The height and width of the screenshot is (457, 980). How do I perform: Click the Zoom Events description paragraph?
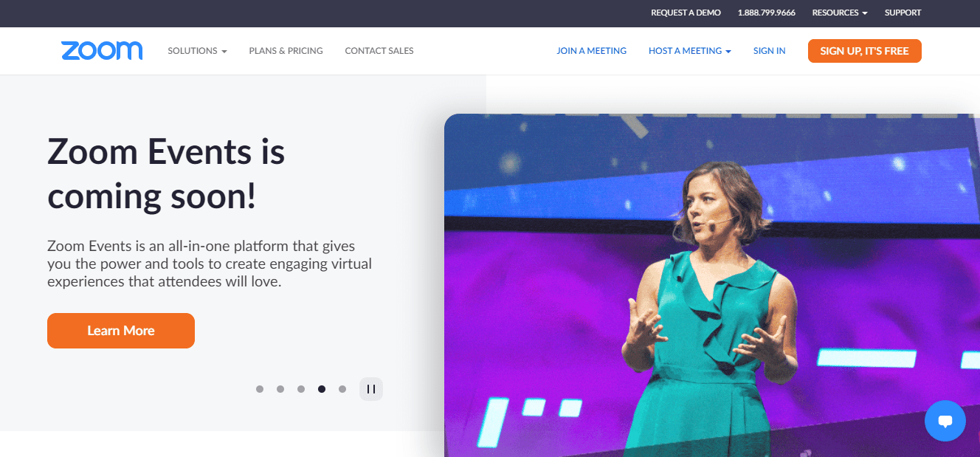(210, 264)
